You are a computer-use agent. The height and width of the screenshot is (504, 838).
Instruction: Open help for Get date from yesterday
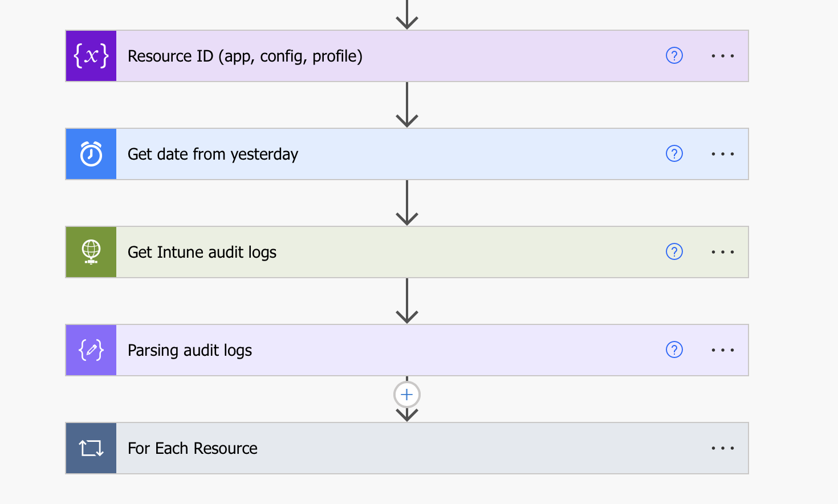[674, 154]
